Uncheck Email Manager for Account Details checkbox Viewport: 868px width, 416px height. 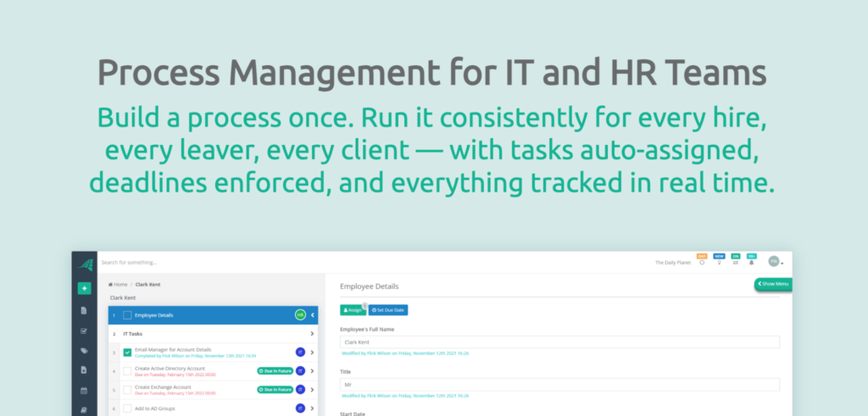tap(127, 352)
